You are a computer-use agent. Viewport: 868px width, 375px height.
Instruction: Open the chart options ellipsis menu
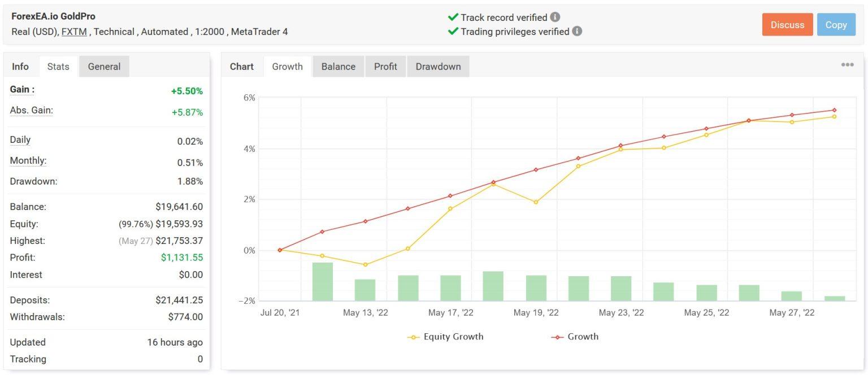[847, 64]
